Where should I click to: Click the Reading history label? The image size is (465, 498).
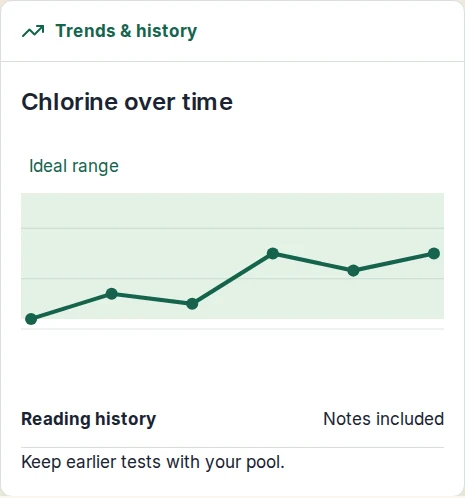(89, 419)
